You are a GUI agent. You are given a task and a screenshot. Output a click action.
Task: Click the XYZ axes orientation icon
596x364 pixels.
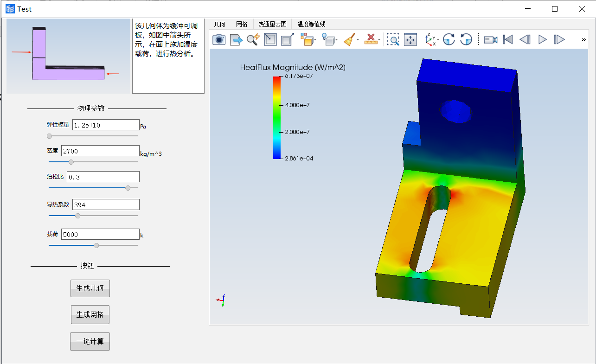click(430, 39)
